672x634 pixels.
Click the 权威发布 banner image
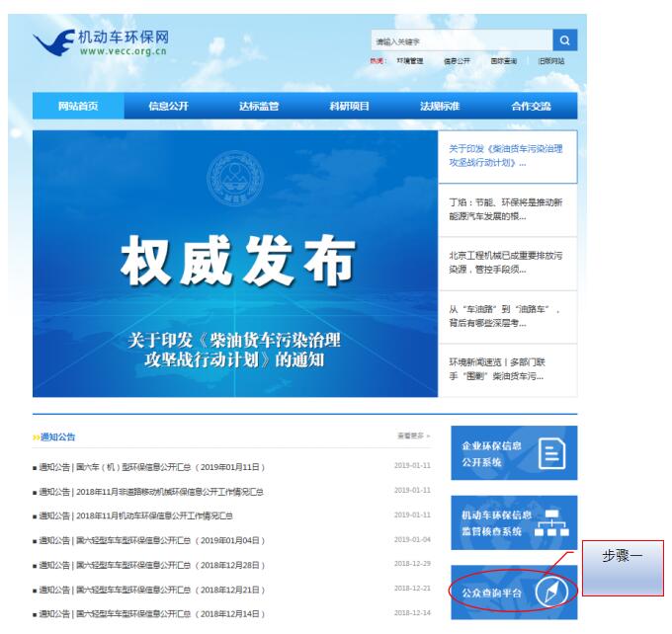(x=235, y=264)
